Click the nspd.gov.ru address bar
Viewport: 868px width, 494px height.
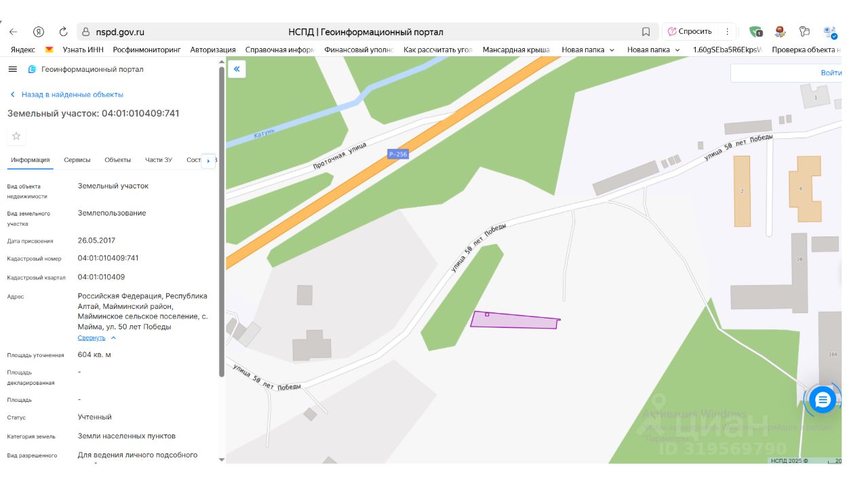click(366, 32)
